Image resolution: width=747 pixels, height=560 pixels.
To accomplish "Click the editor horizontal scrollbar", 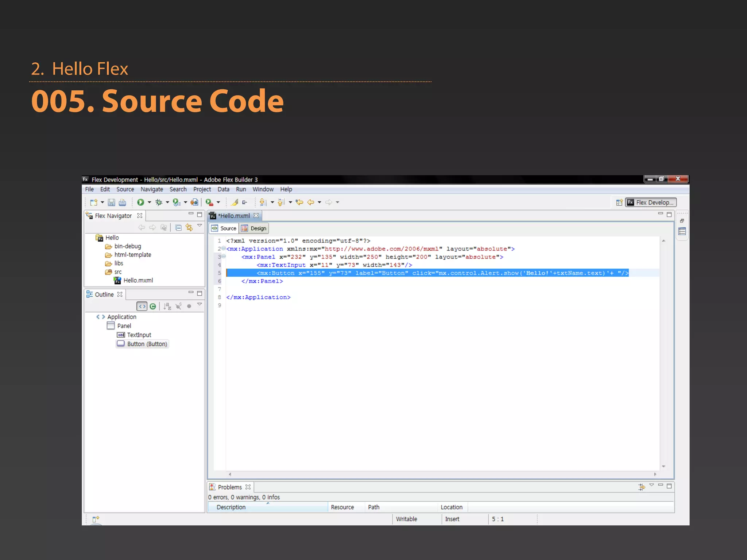I will coord(442,474).
